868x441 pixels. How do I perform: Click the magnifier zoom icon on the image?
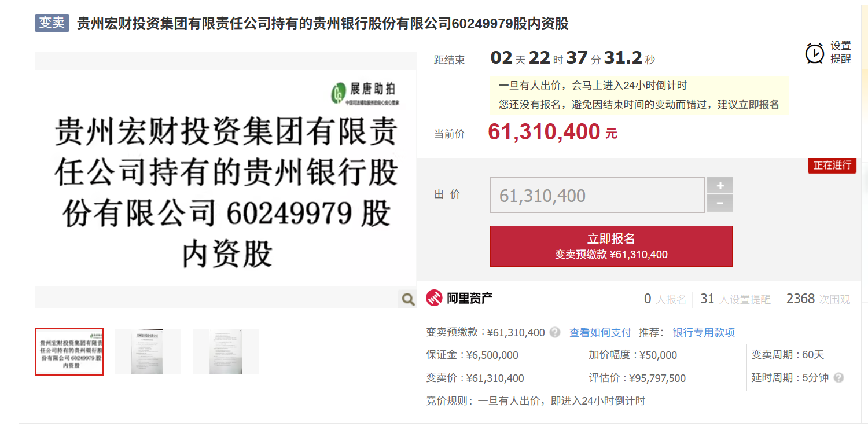tap(407, 298)
